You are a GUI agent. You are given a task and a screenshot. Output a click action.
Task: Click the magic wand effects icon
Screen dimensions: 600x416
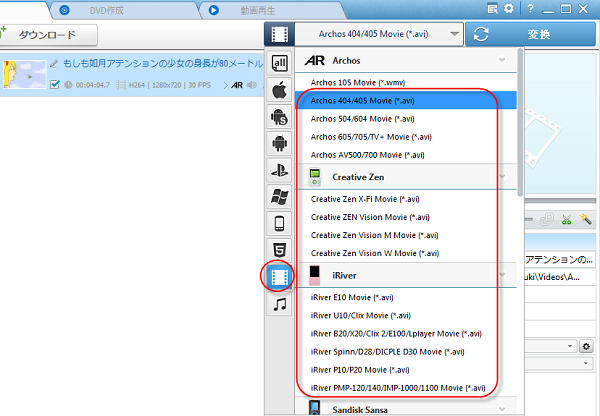[585, 219]
